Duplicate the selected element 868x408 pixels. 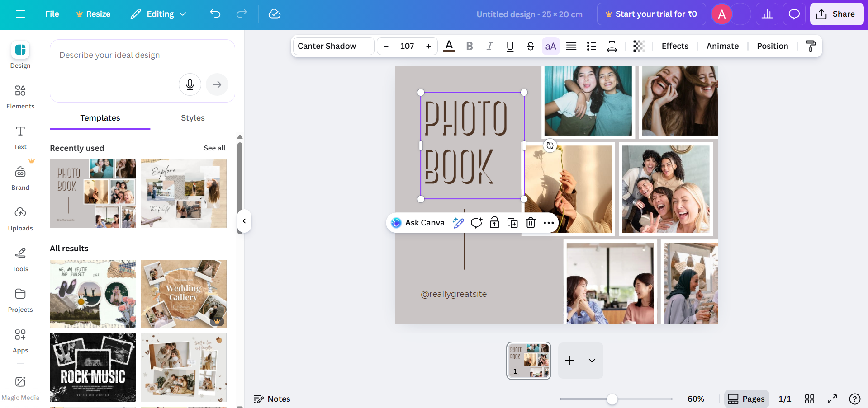click(512, 222)
